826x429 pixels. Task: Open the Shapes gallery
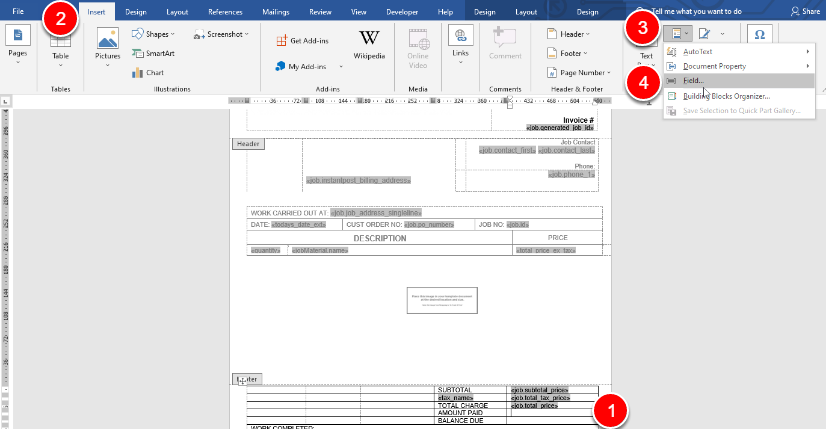tap(153, 34)
